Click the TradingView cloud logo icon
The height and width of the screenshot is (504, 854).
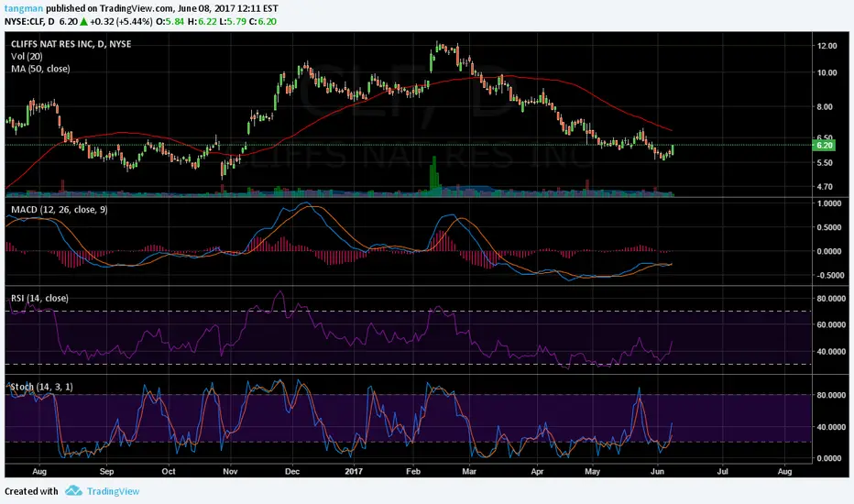click(73, 491)
